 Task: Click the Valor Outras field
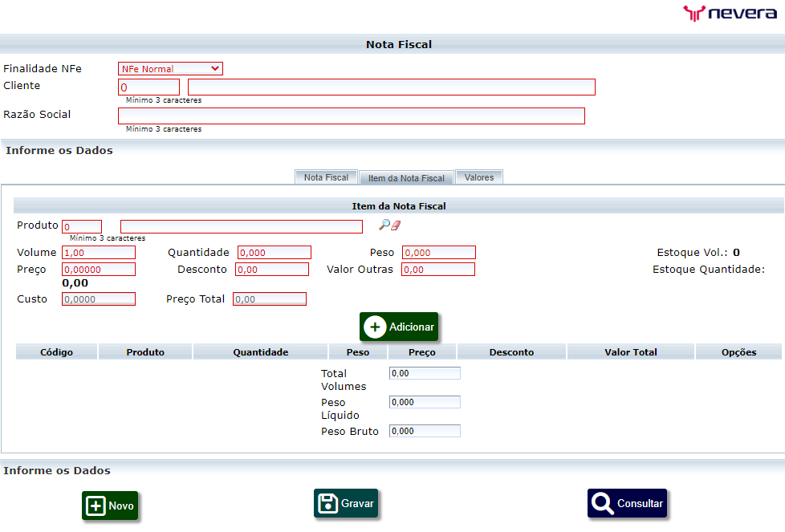(x=438, y=270)
